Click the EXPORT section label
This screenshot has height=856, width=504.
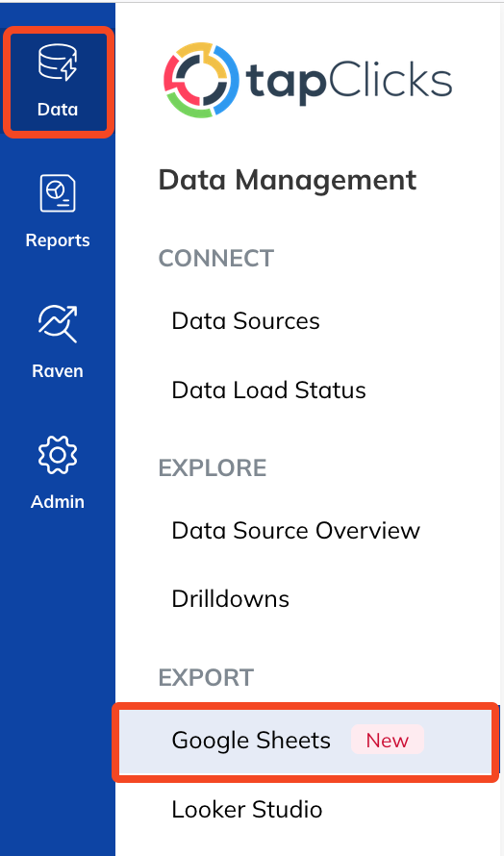pos(206,677)
